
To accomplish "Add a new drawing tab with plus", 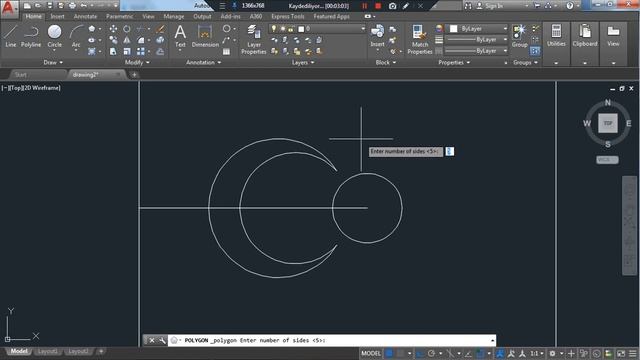I will 134,75.
